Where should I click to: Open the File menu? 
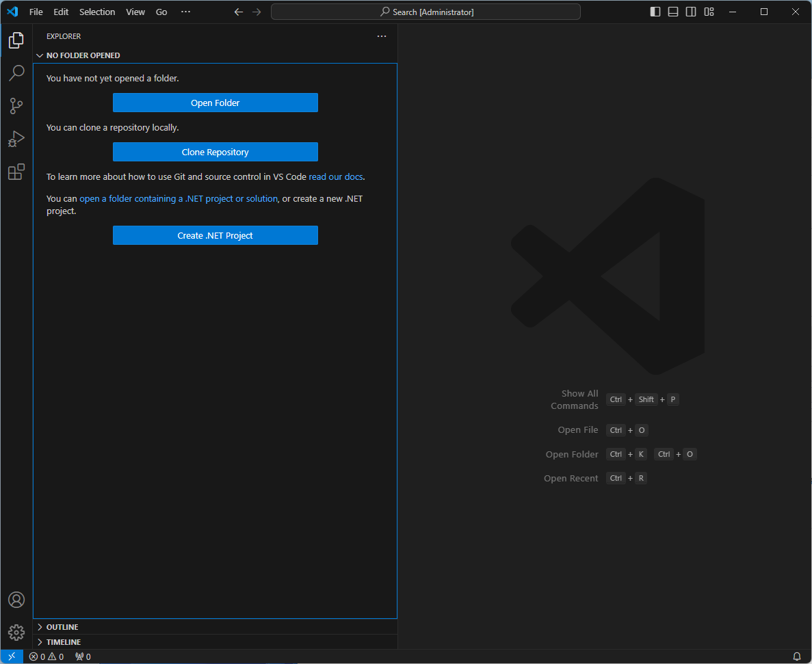[36, 12]
